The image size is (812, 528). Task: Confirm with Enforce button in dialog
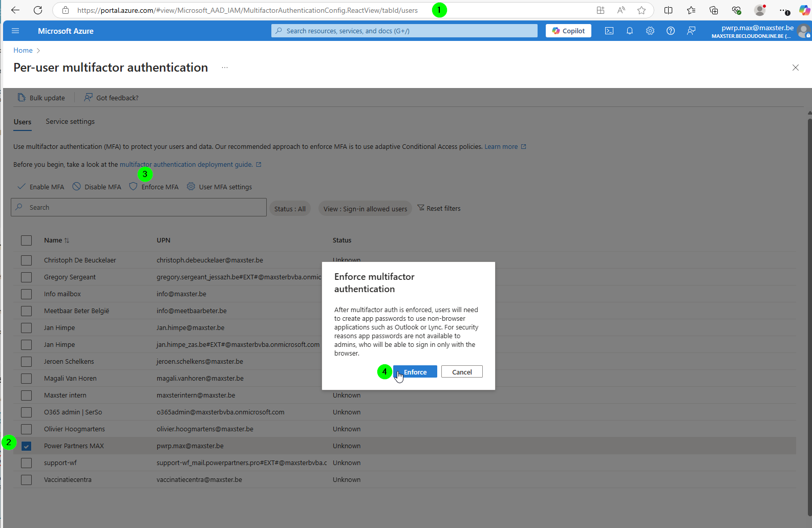(415, 372)
